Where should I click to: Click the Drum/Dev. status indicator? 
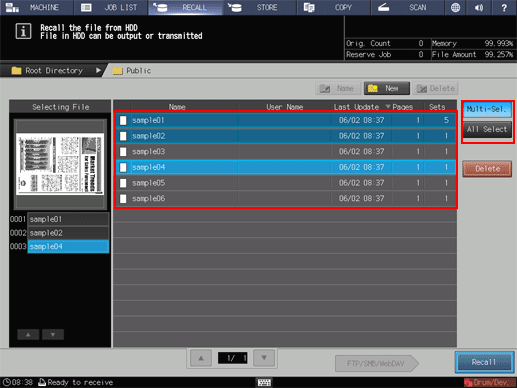[490, 383]
